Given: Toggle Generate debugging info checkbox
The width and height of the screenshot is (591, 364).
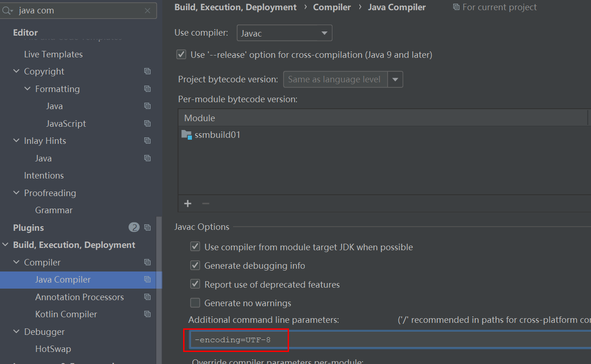Looking at the screenshot, I should (x=195, y=265).
